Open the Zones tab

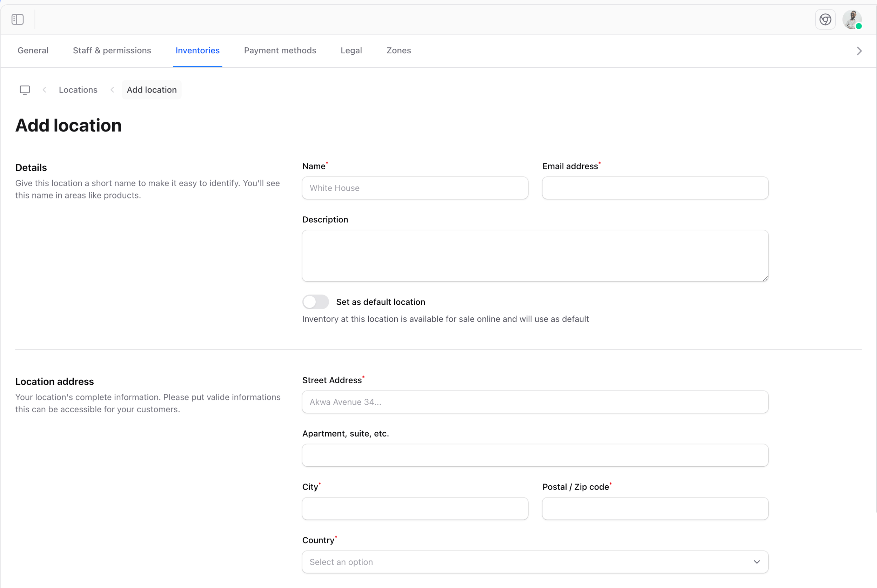(x=399, y=50)
